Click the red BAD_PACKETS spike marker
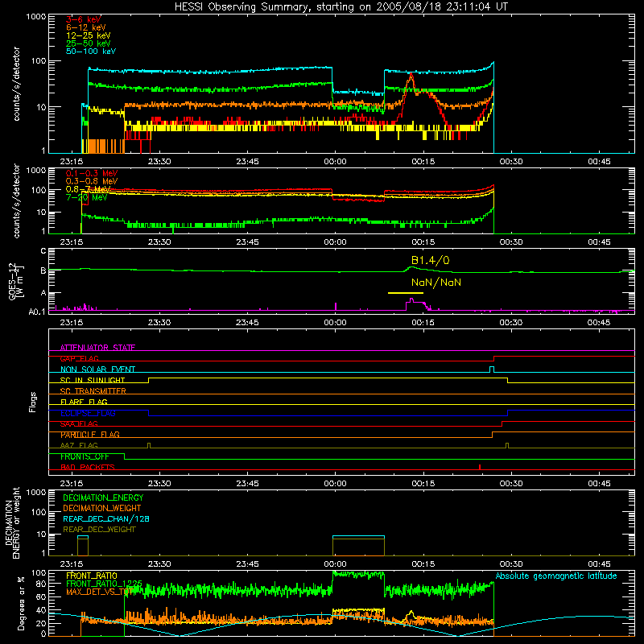This screenshot has height=644, width=644. (x=480, y=467)
